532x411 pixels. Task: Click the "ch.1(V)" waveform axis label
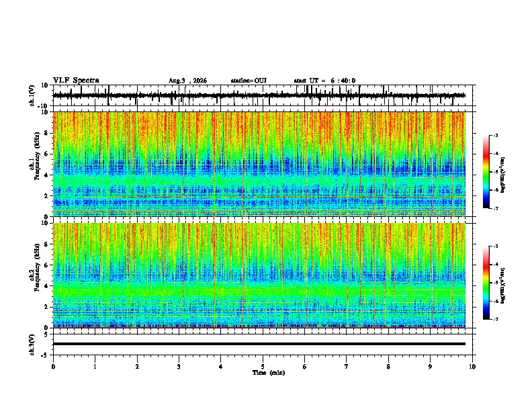[32, 95]
